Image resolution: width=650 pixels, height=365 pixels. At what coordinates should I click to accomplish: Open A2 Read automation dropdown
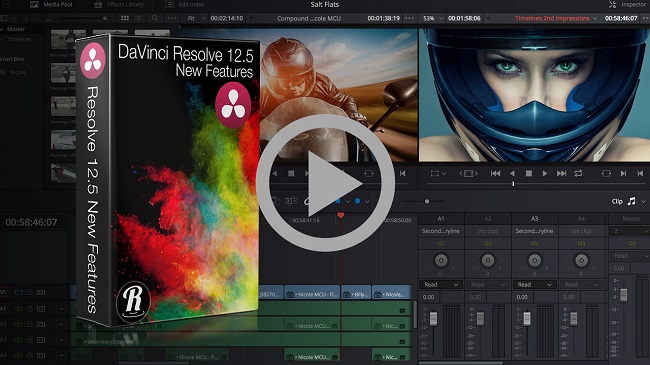[488, 285]
